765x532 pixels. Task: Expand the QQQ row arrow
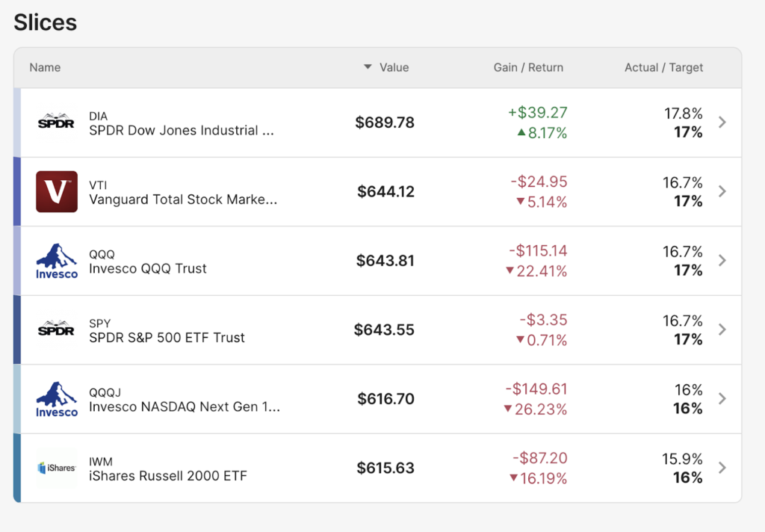[722, 261]
